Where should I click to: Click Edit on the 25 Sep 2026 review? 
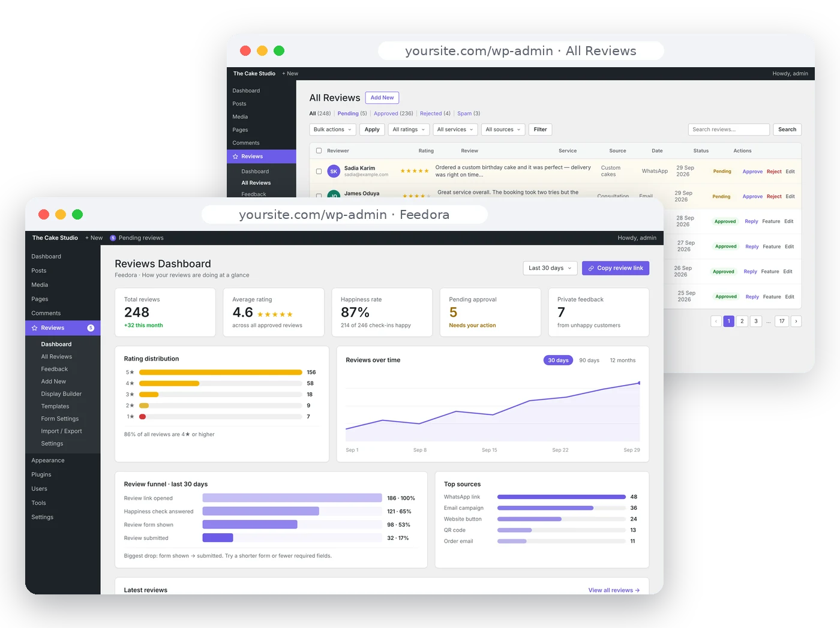coord(790,297)
